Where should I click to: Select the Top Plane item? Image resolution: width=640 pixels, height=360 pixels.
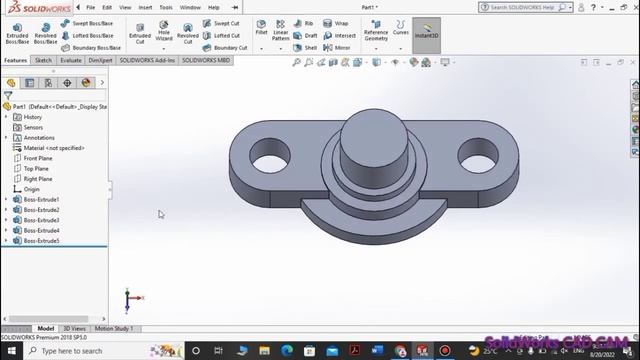(x=31, y=169)
